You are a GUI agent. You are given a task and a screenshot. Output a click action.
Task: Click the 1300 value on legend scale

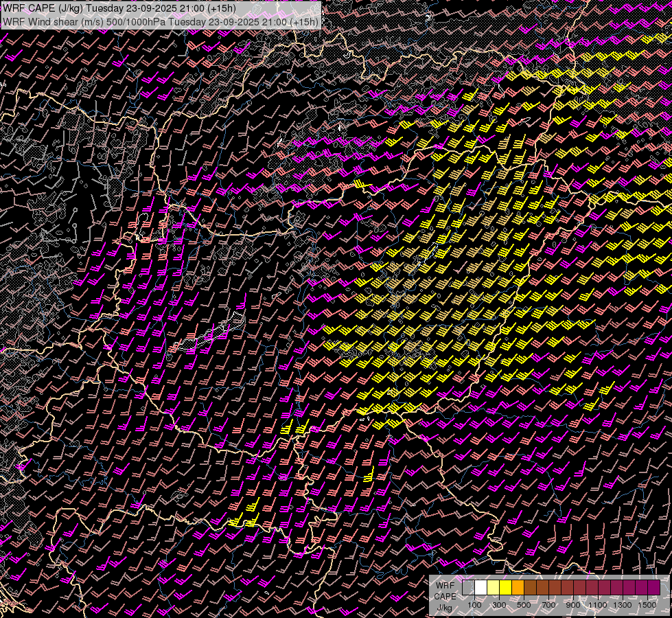pos(622,605)
